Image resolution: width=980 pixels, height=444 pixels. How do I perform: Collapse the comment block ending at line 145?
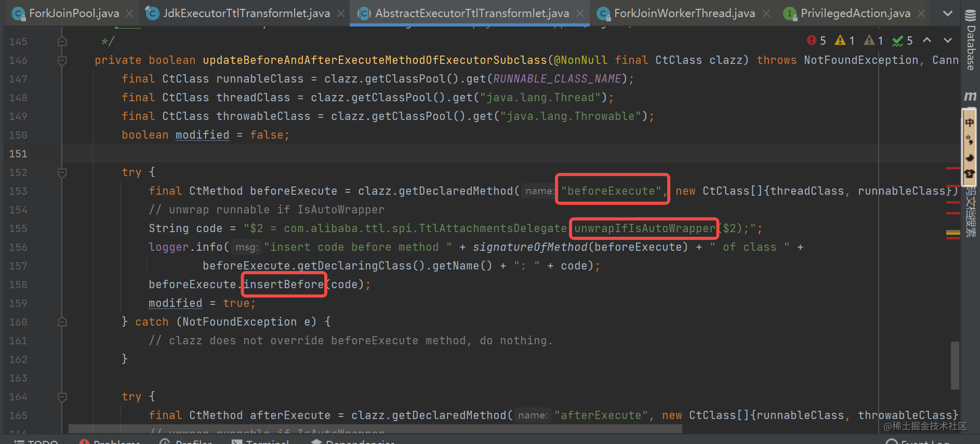click(62, 42)
